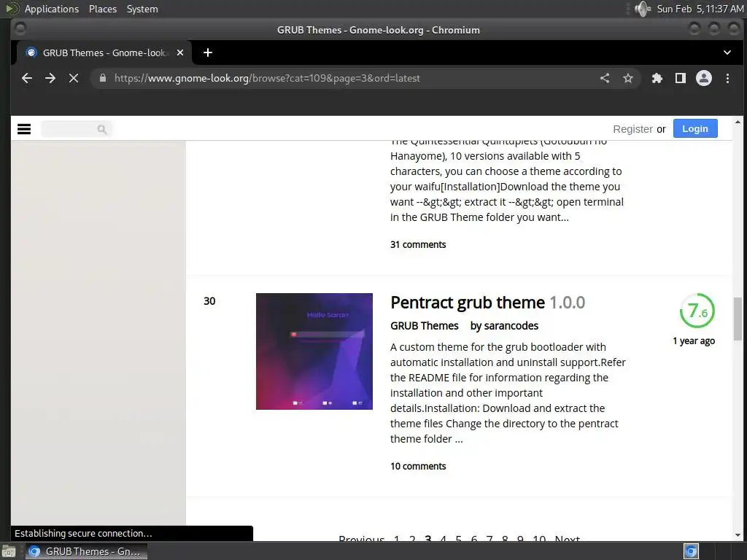Click the show desktop icon in taskbar
This screenshot has height=560, width=747.
(9, 551)
